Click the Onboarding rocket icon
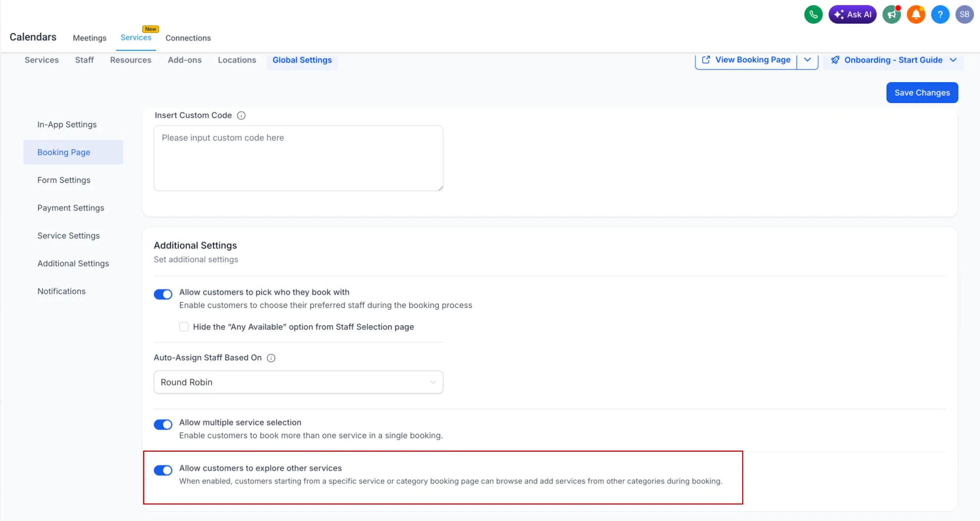The image size is (980, 521). click(x=835, y=59)
